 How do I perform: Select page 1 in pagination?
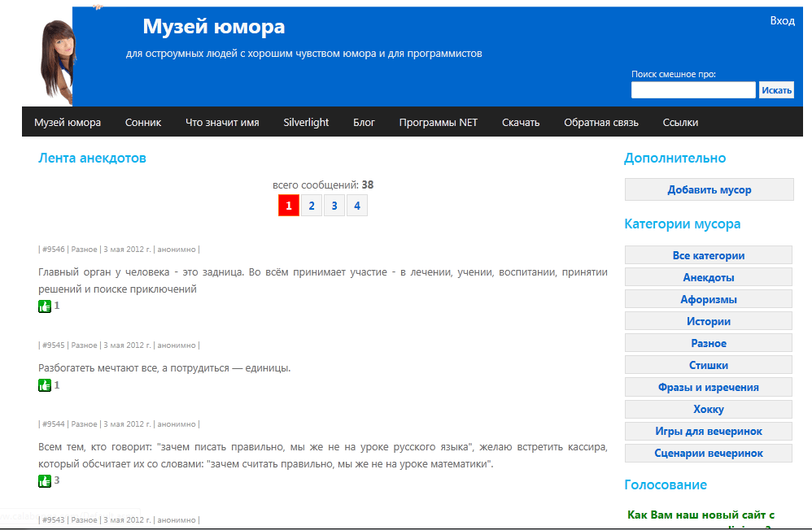point(289,206)
